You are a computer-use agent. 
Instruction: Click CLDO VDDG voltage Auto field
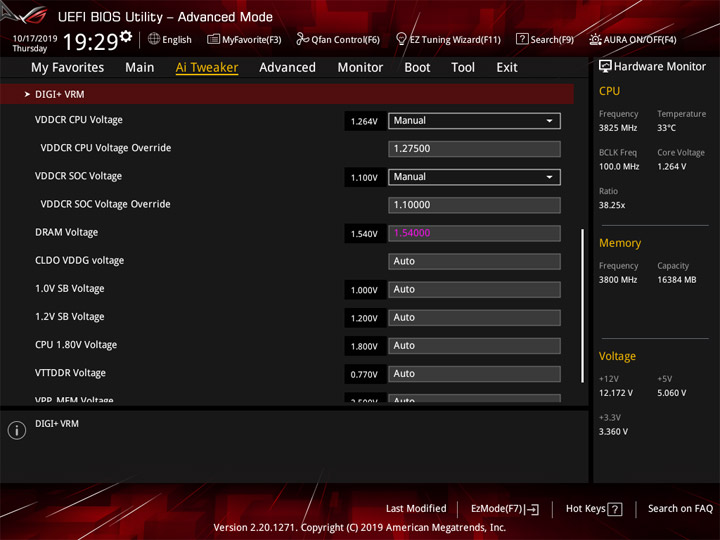474,261
